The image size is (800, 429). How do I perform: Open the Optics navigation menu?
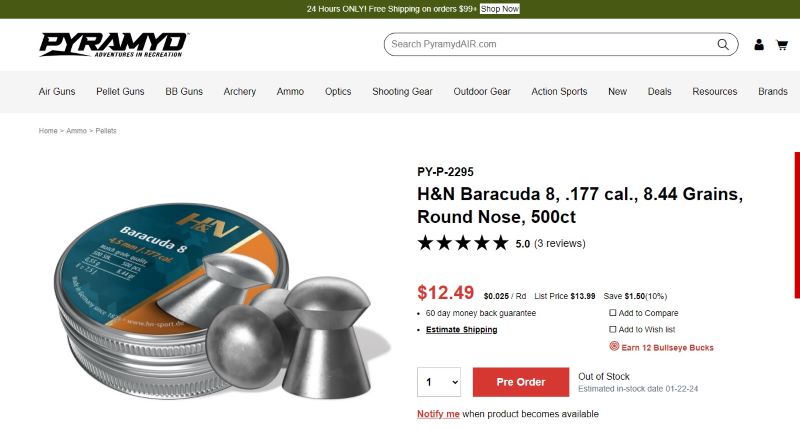pos(338,91)
